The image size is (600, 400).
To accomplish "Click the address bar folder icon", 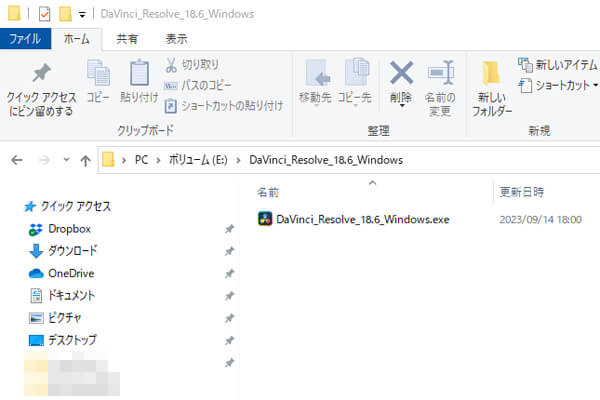I will (x=108, y=159).
